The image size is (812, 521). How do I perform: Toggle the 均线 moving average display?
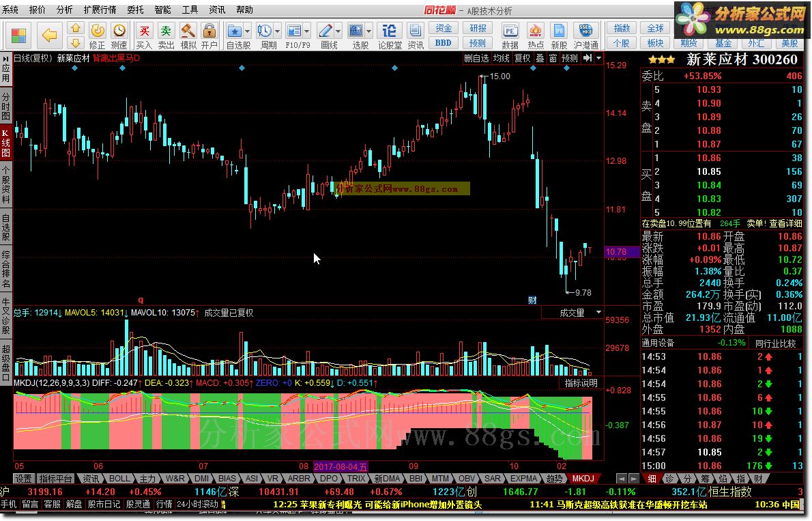point(502,58)
